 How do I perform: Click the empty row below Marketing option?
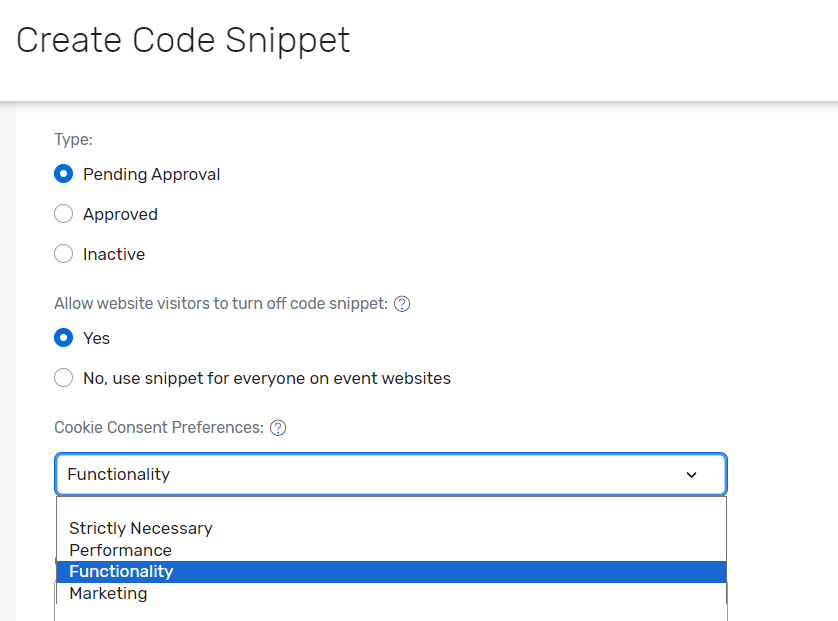coord(390,612)
